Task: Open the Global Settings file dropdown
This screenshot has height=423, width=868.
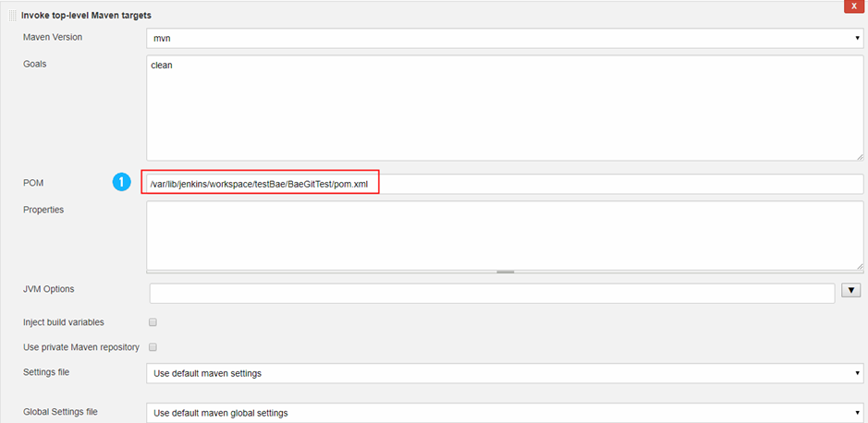Action: 505,413
